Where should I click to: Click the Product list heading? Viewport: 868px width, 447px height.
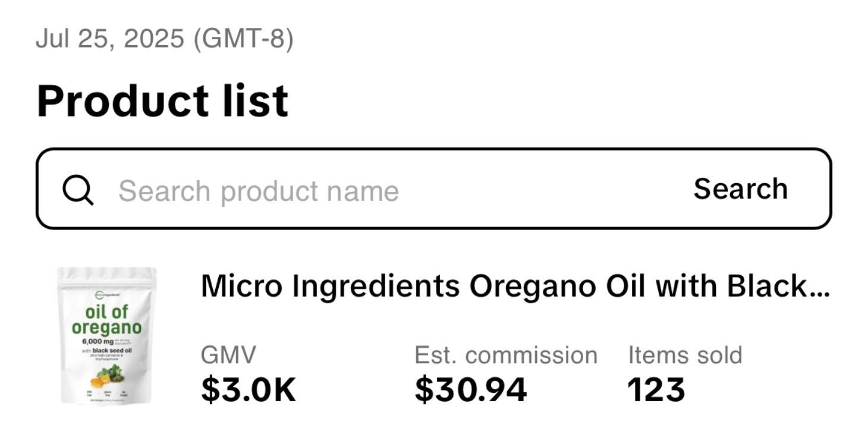pyautogui.click(x=162, y=100)
